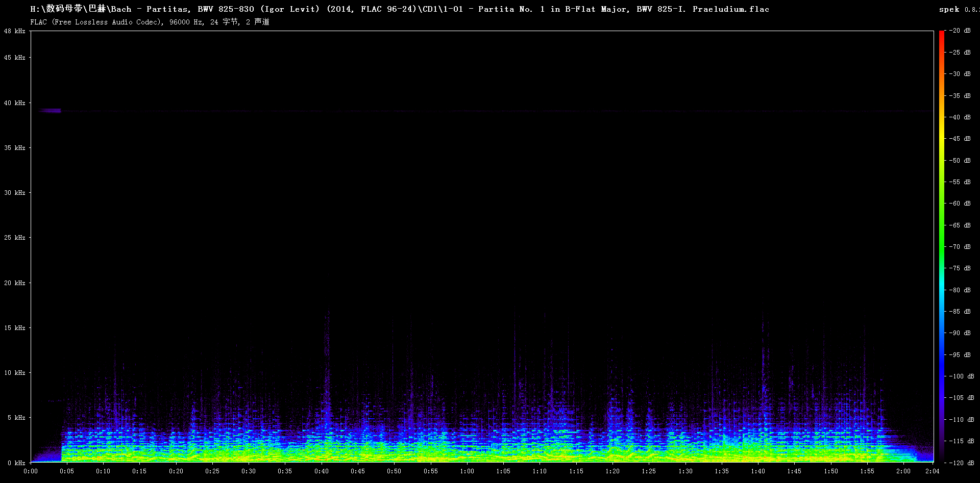
Task: Select the 2:04 end time label
Action: (932, 471)
